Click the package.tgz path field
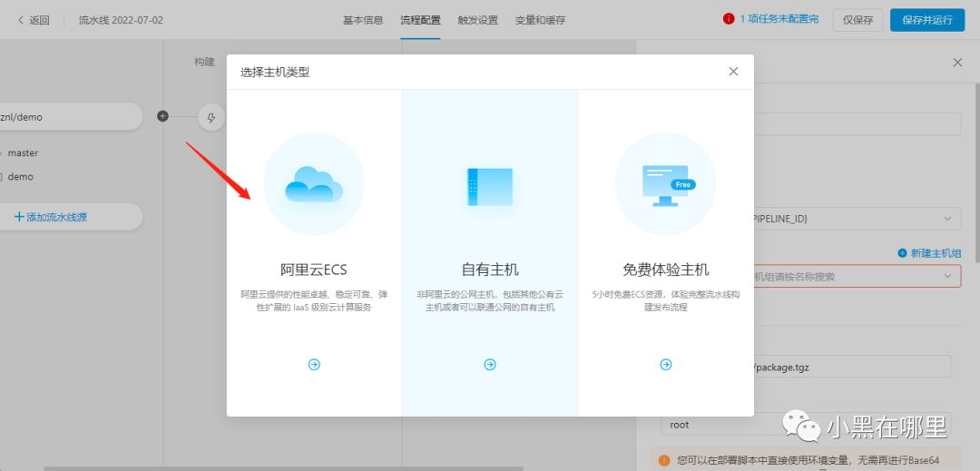The image size is (980, 471). [852, 367]
